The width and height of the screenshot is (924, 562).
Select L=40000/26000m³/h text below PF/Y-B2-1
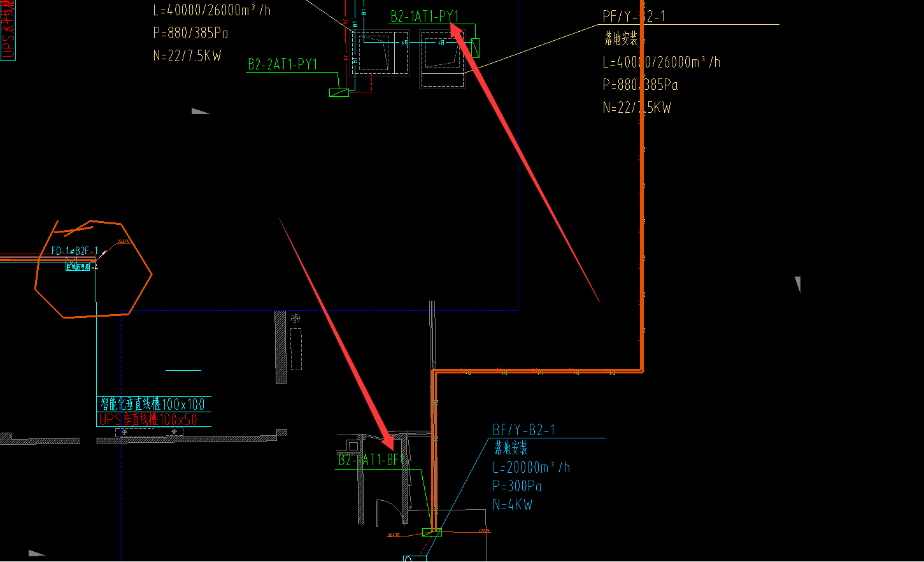coord(662,62)
